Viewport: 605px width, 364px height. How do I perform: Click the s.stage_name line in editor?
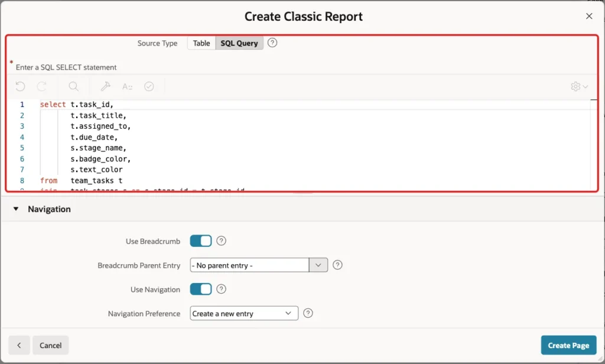[x=99, y=148]
